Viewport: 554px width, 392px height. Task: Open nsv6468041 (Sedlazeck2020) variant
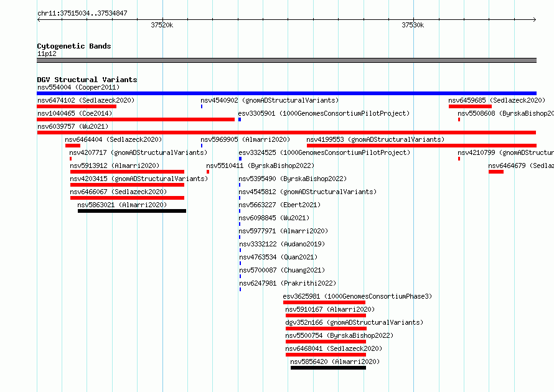pyautogui.click(x=334, y=348)
